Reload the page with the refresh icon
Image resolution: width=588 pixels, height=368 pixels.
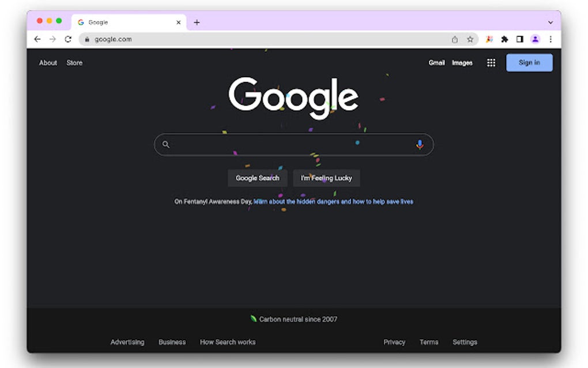point(68,39)
